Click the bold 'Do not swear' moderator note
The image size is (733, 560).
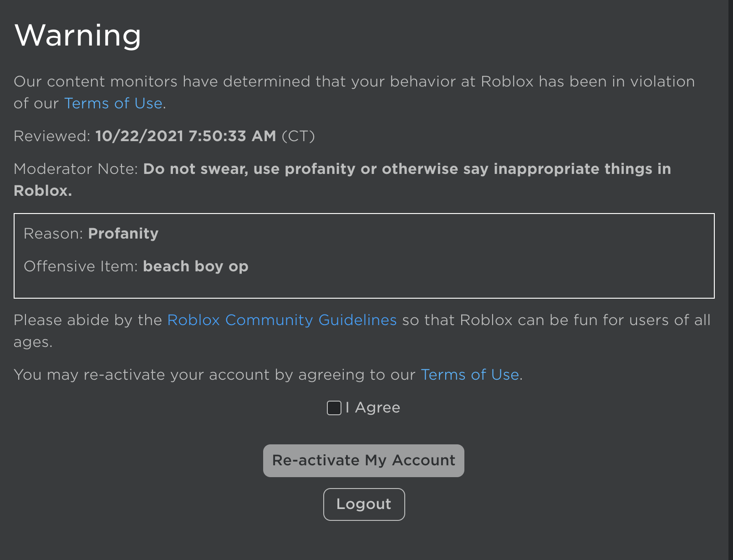tap(407, 169)
